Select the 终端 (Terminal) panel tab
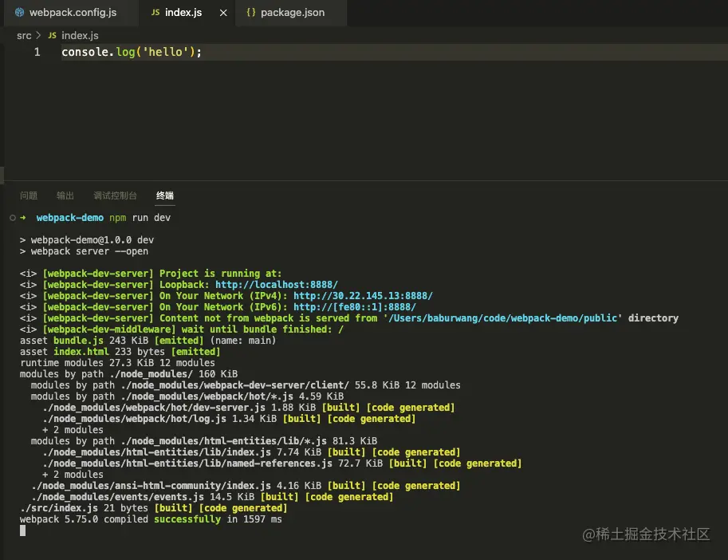Screen dimensions: 728x560 click(x=165, y=195)
